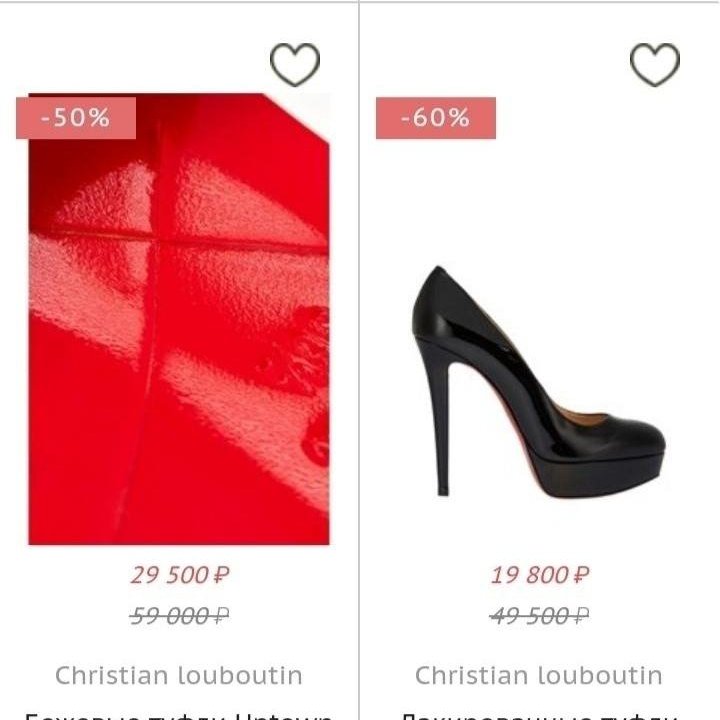The height and width of the screenshot is (720, 720).
Task: Open Christian Louboutin brand under 29 500 ₽
Action: tap(179, 675)
